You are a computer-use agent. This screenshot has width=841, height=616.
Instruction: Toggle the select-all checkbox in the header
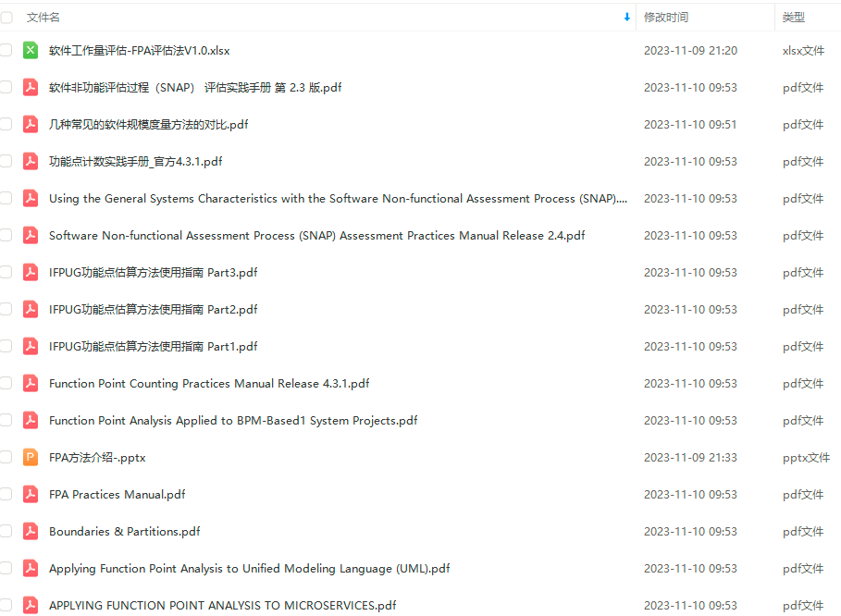click(x=6, y=17)
